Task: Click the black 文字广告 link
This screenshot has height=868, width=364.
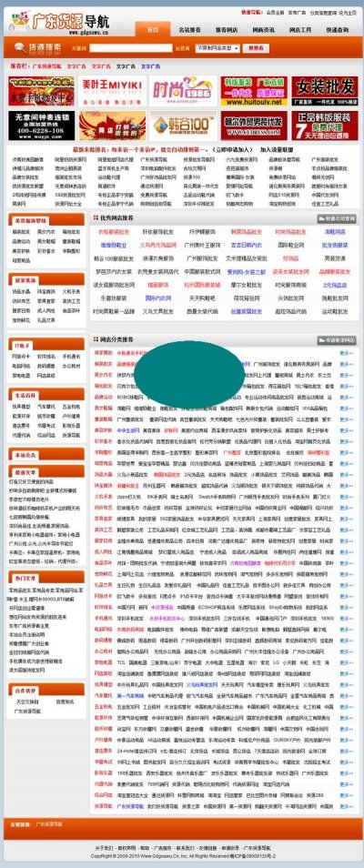Action: pos(126,66)
